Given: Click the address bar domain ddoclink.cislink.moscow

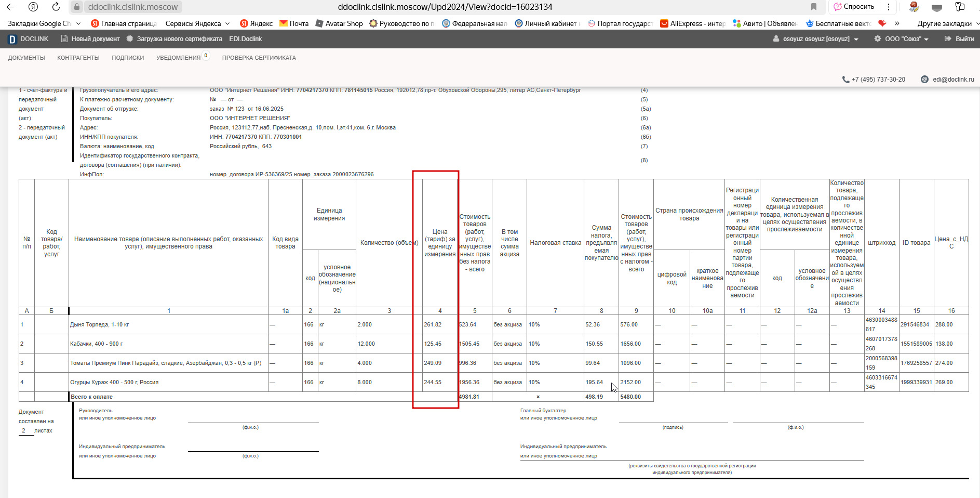Looking at the screenshot, I should point(132,7).
